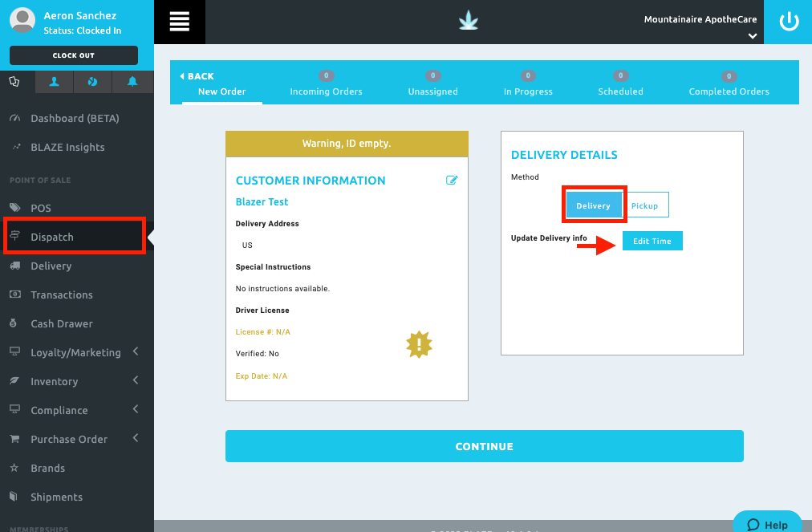Image resolution: width=812 pixels, height=532 pixels.
Task: Open Brands in the sidebar
Action: 47,468
